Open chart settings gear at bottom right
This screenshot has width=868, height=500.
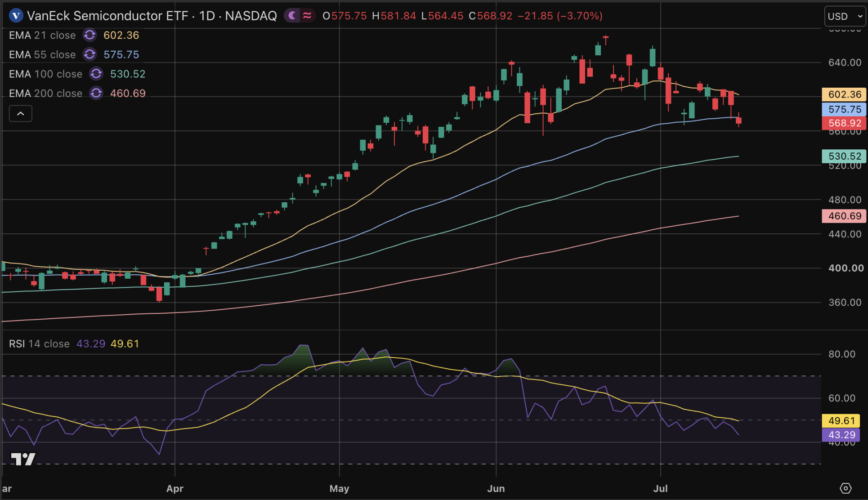point(846,488)
